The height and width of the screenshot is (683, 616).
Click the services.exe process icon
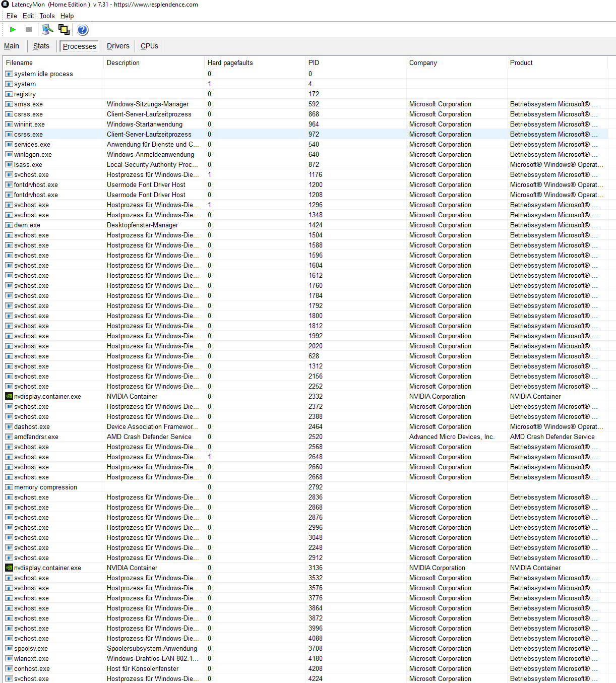[x=9, y=144]
